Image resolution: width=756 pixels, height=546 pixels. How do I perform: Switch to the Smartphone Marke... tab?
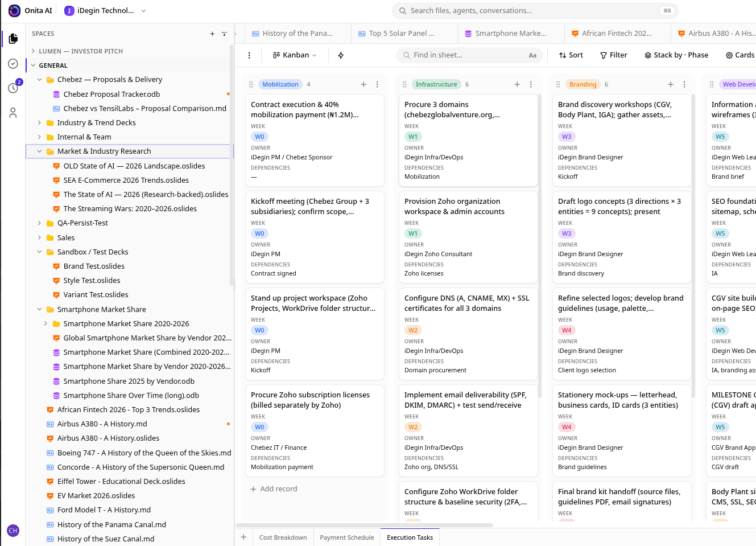[511, 34]
